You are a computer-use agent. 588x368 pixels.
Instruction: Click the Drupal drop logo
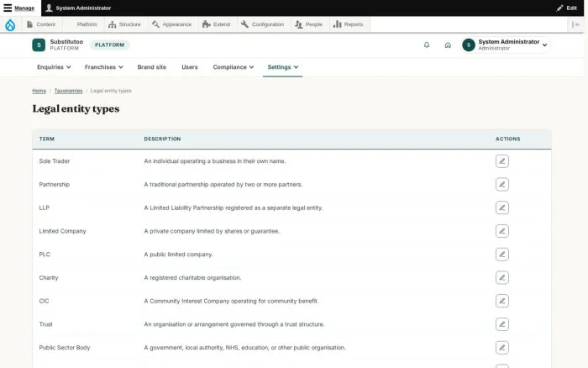tap(10, 24)
